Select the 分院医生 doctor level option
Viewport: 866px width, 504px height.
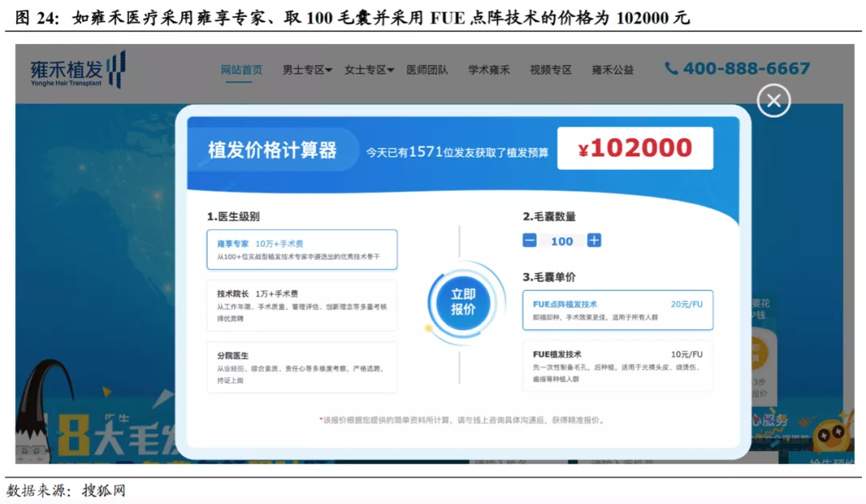[301, 368]
